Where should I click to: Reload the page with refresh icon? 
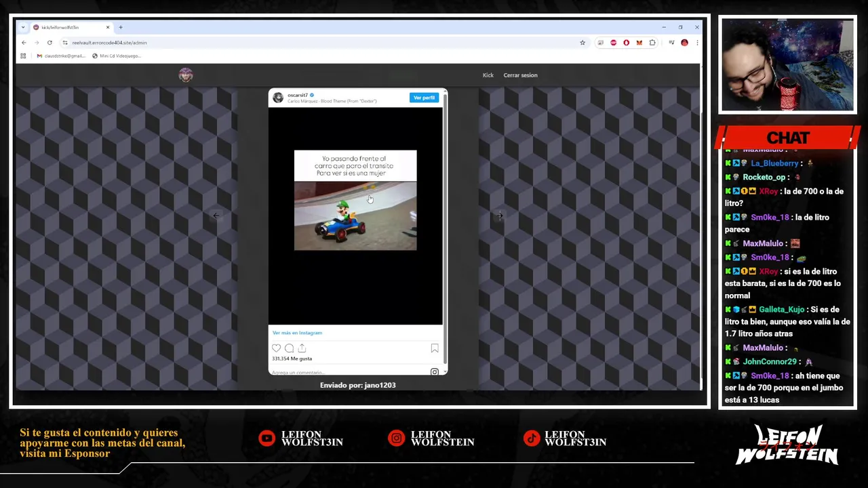tap(50, 43)
